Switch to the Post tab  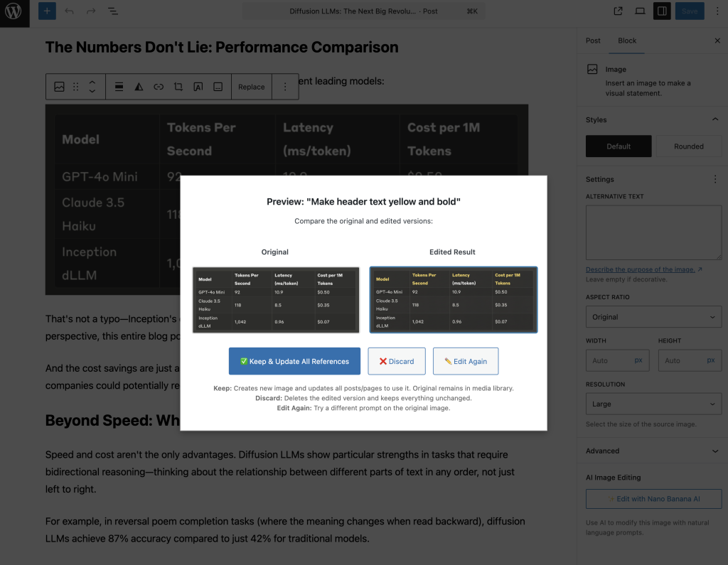pos(593,41)
